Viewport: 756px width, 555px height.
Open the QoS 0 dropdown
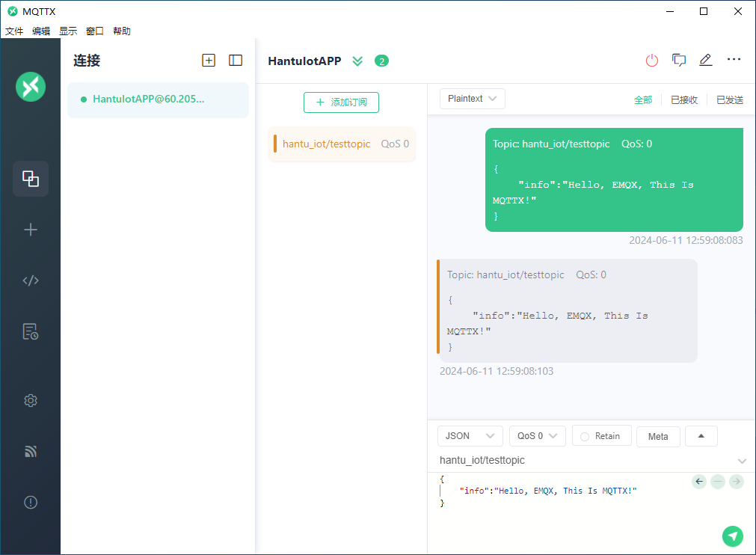tap(537, 436)
